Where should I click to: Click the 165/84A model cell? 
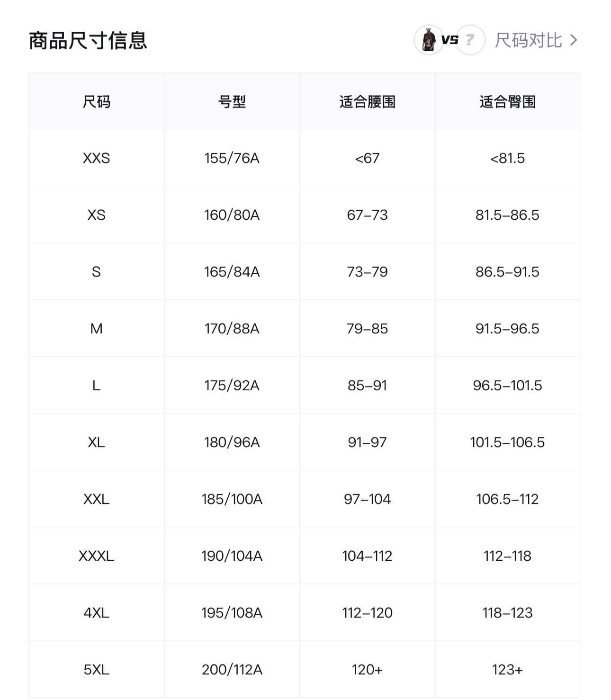[x=232, y=271]
